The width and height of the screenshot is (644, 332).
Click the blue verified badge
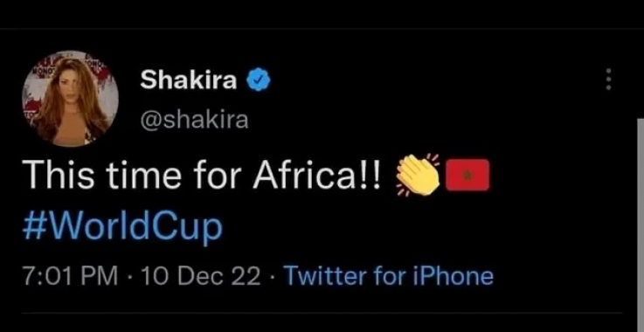259,80
